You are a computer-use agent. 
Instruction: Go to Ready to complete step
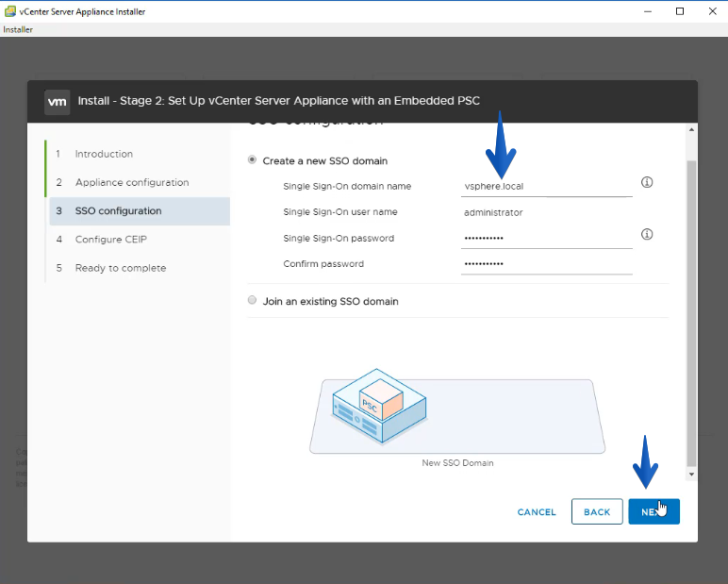[121, 268]
